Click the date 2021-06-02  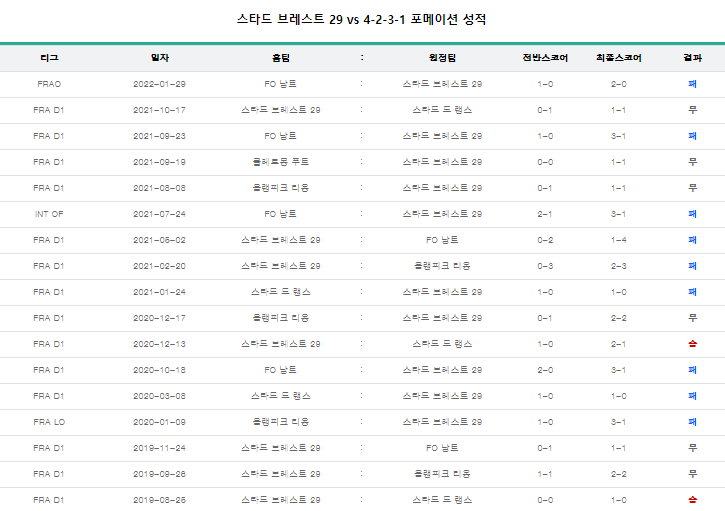point(160,240)
